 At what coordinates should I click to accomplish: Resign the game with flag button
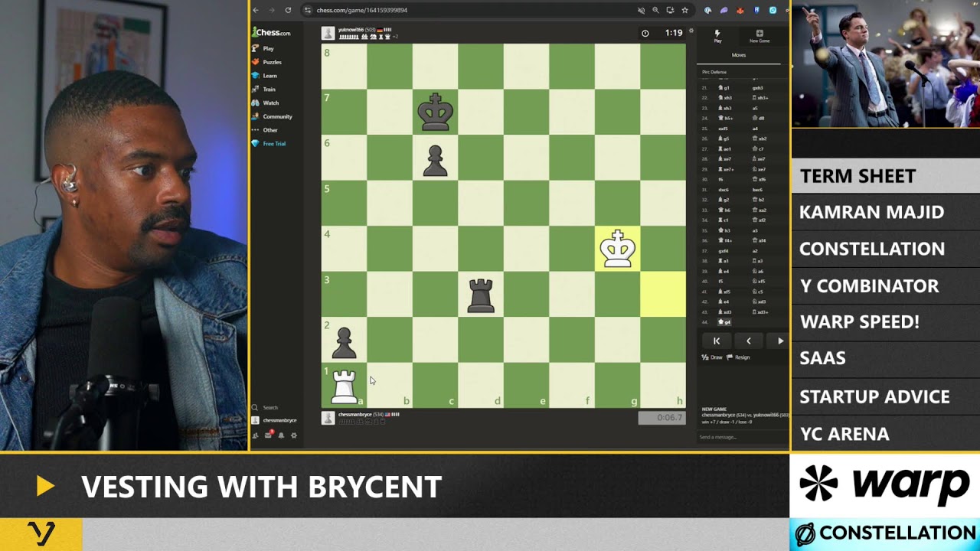coord(739,357)
